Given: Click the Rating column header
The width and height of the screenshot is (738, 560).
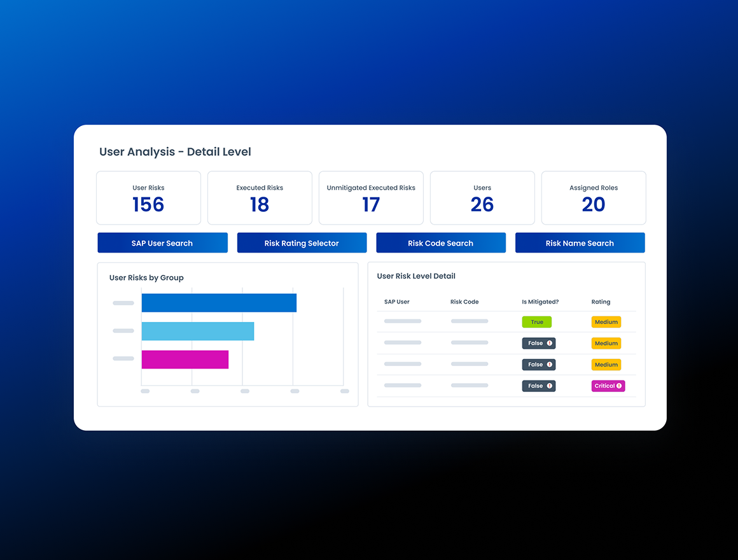Looking at the screenshot, I should pos(601,302).
